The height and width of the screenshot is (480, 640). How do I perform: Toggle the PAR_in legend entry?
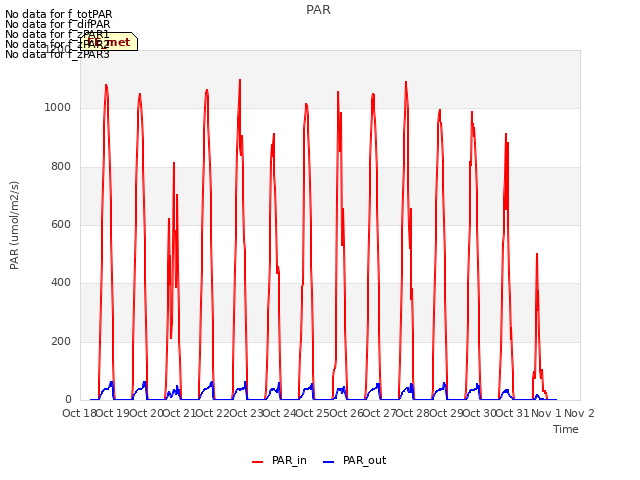[x=279, y=460]
